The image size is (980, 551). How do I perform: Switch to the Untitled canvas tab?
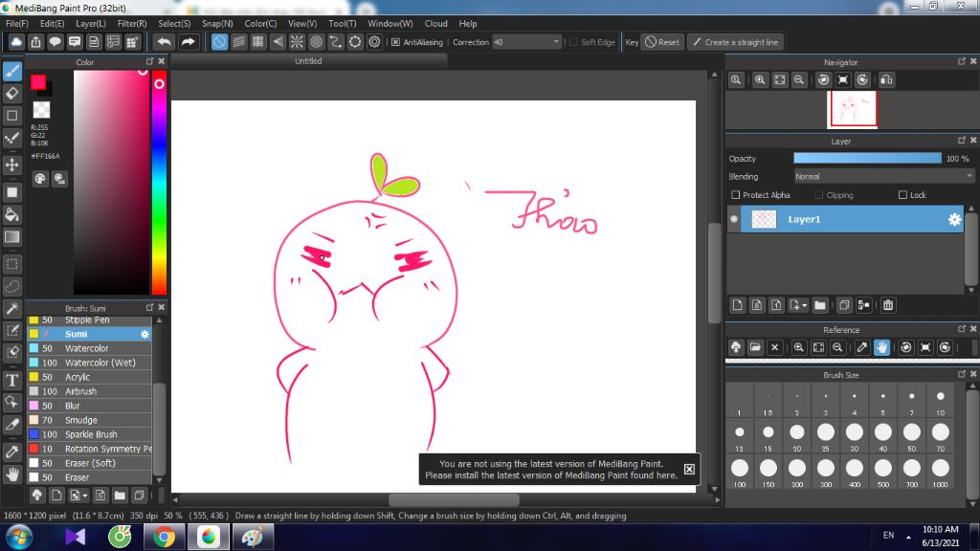pos(309,61)
